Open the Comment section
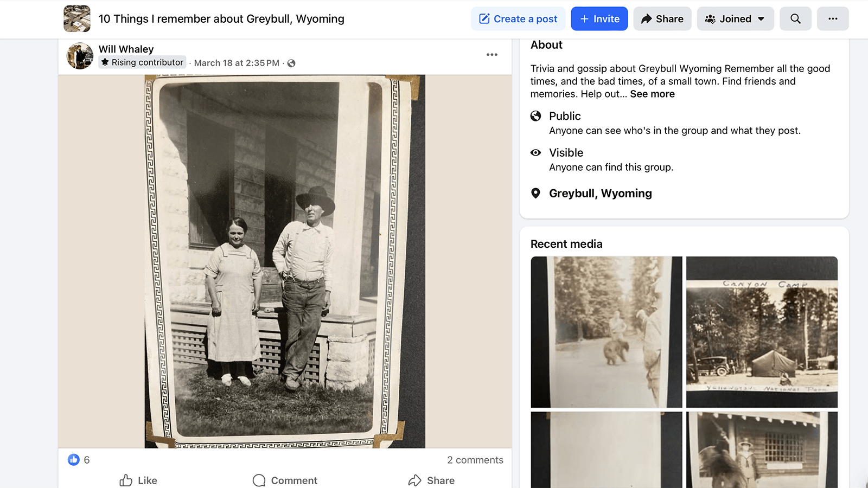868x488 pixels. coord(284,480)
